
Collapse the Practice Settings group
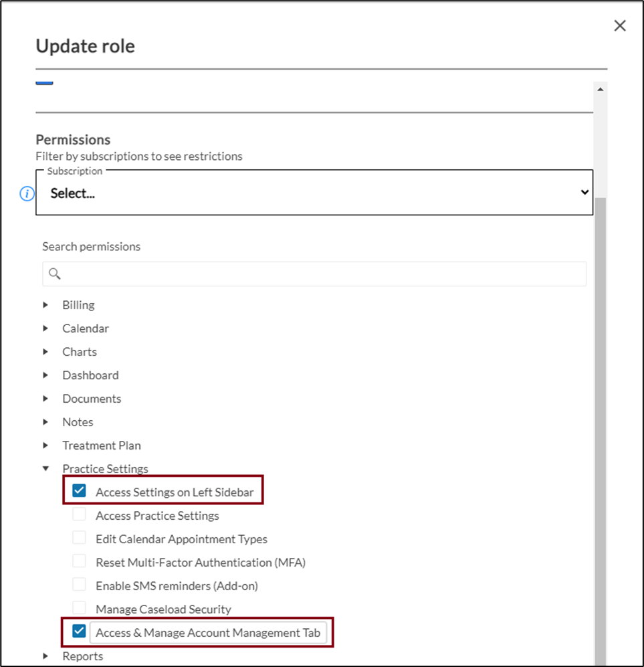pos(45,469)
